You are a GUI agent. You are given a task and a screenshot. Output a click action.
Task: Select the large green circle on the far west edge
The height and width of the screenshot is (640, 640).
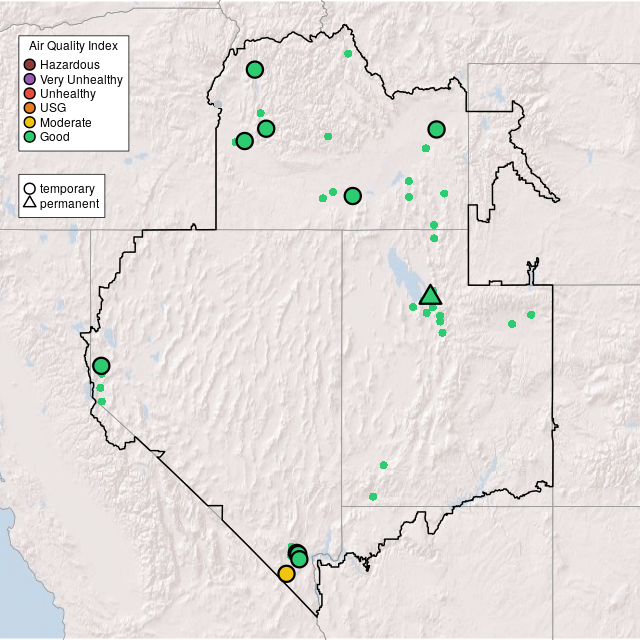(101, 366)
